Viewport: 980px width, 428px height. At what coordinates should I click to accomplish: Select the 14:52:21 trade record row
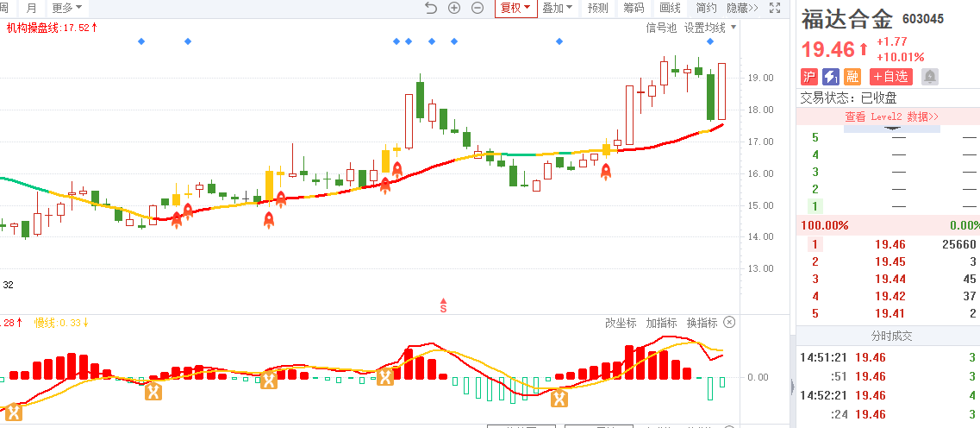[888, 395]
